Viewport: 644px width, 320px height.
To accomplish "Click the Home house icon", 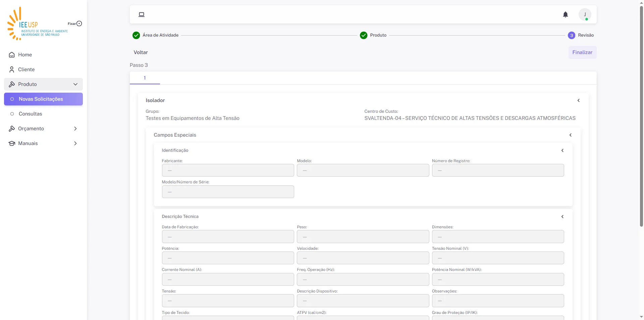I will pyautogui.click(x=12, y=55).
